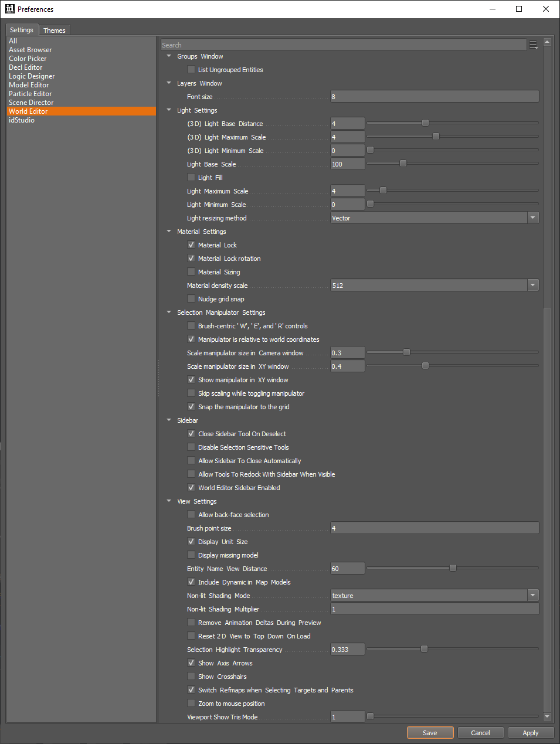Toggle Display Unit Size checkbox
This screenshot has height=744, width=560.
click(x=191, y=541)
